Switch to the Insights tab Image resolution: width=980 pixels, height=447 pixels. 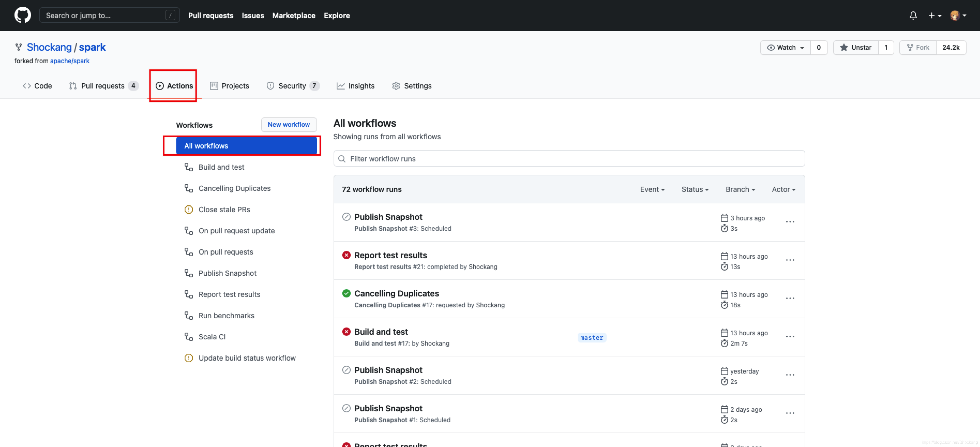tap(355, 86)
